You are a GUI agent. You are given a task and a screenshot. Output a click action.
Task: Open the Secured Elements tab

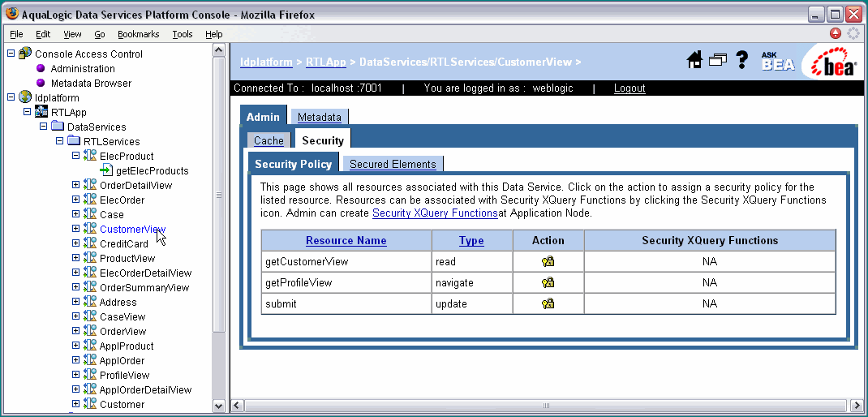click(x=393, y=164)
